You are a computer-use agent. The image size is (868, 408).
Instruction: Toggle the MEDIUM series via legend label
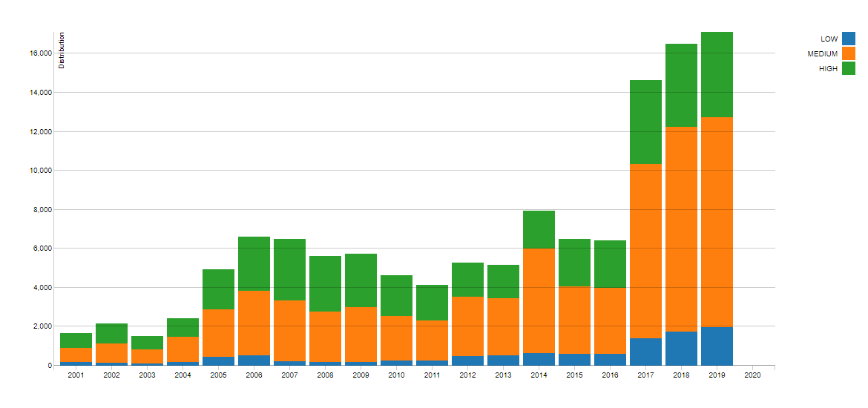click(823, 53)
